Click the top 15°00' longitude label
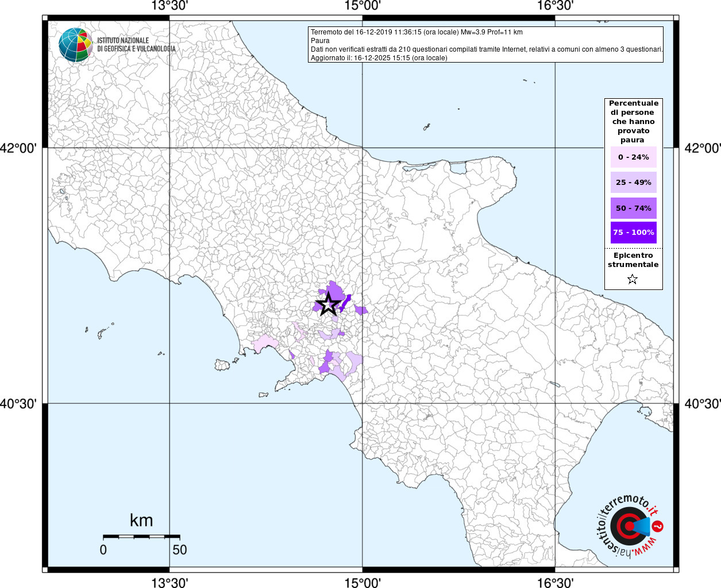 coord(363,6)
